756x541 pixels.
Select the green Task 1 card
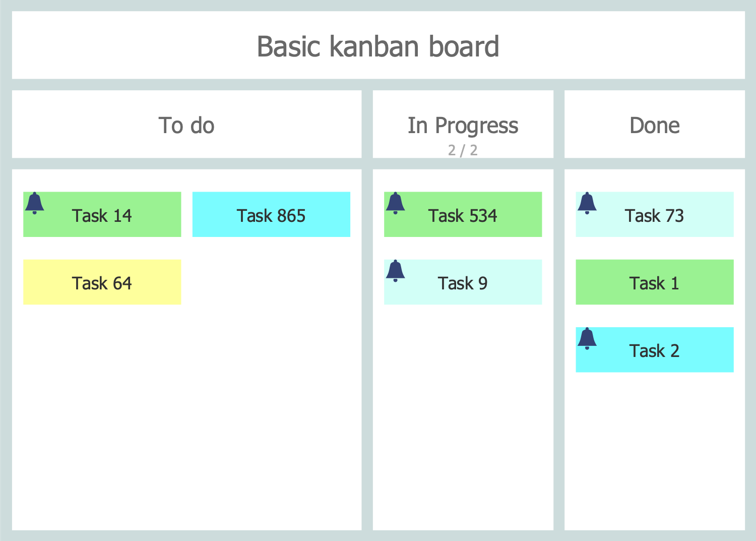click(x=654, y=282)
